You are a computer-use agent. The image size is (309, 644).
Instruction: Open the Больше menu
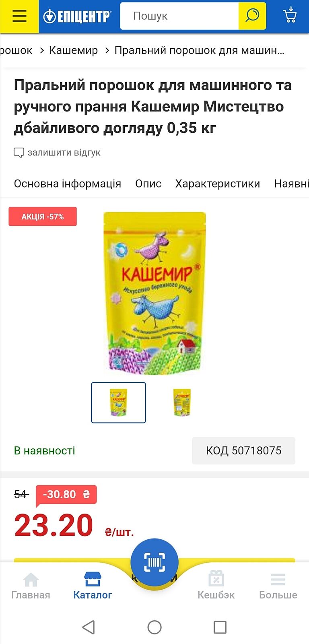(x=278, y=586)
